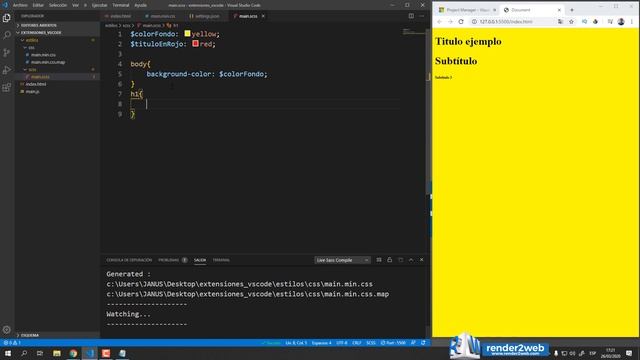The width and height of the screenshot is (640, 360).
Task: Open the Chrome three-dot menu
Action: 631,22
